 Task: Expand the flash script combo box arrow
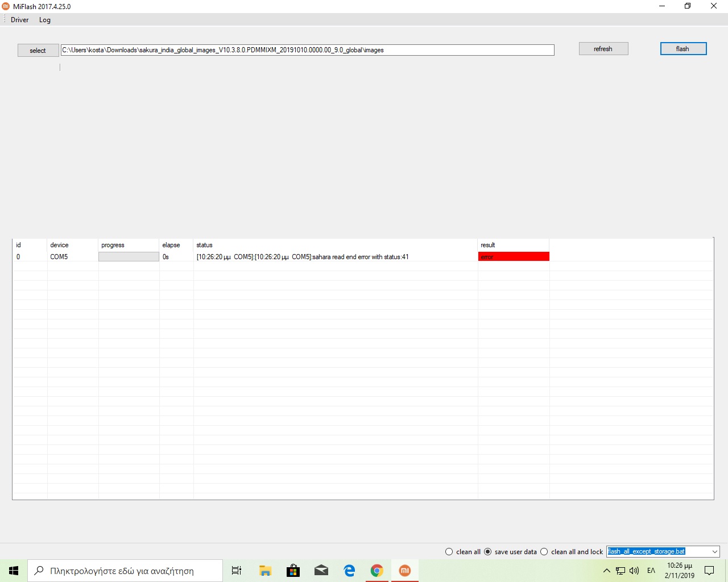[714, 552]
